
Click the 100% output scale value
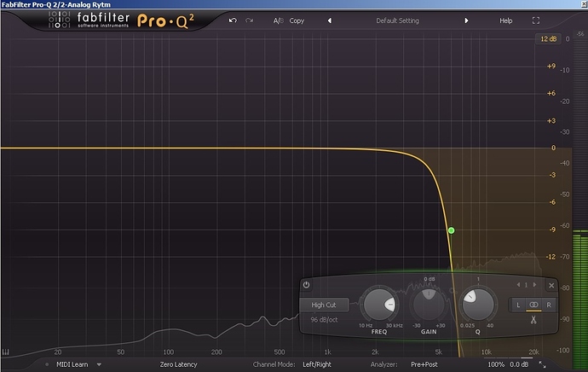pyautogui.click(x=496, y=364)
